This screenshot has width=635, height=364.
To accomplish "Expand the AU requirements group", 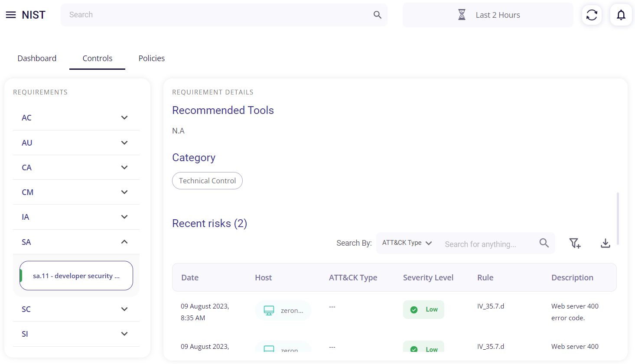I will click(76, 143).
